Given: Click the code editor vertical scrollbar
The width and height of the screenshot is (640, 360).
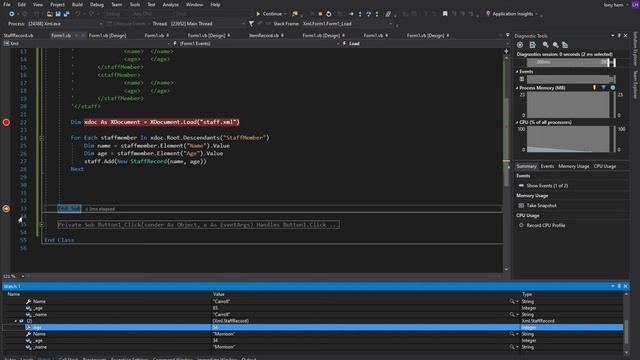Looking at the screenshot, I should 507,163.
